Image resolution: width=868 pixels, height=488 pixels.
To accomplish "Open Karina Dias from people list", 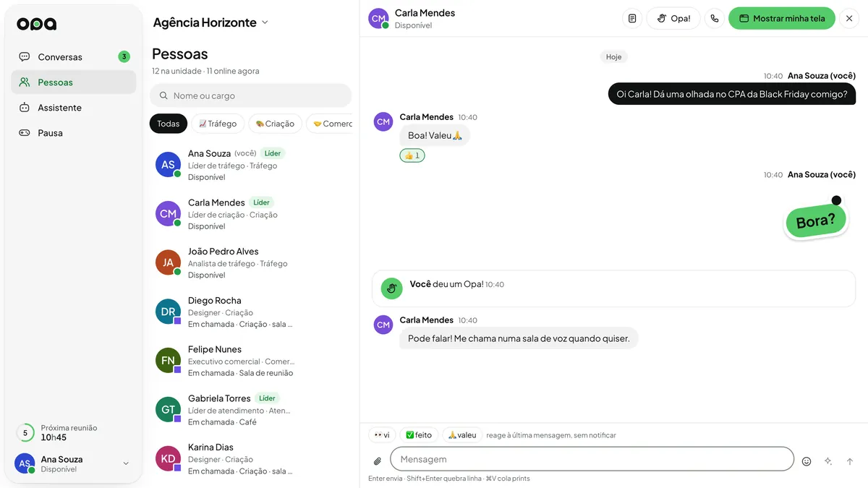I will coord(250,459).
